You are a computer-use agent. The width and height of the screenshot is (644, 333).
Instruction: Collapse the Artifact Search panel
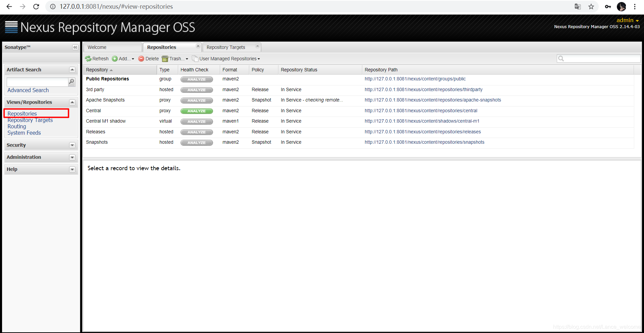point(72,70)
